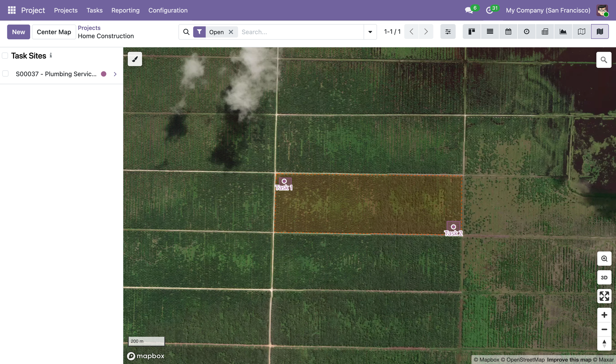Viewport: 616px width, 364px height.
Task: Open the Tasks menu
Action: coord(94,10)
